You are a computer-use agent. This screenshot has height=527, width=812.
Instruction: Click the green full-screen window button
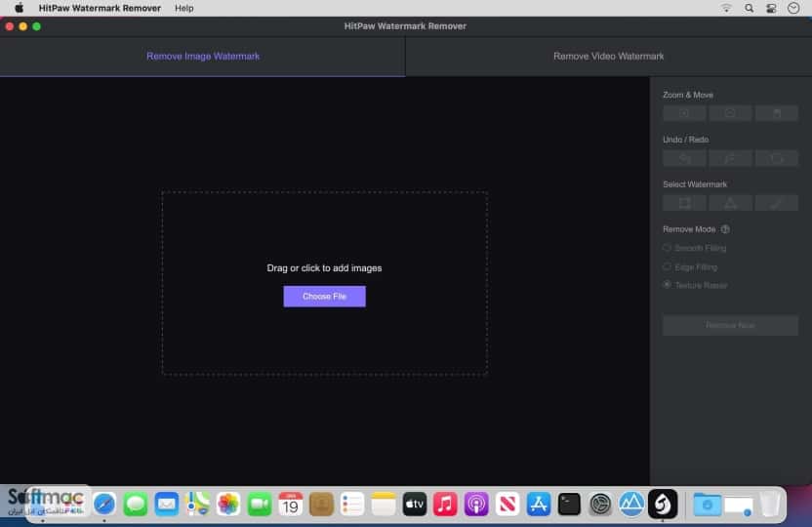[x=36, y=26]
